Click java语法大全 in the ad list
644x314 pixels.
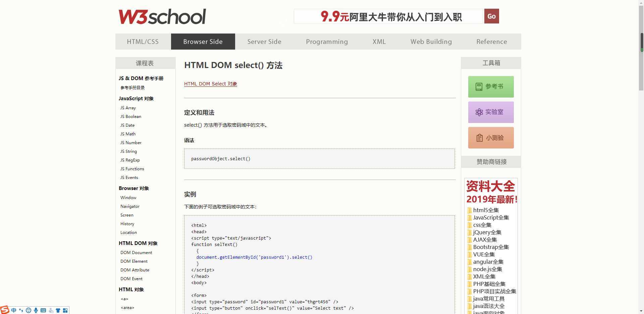[x=489, y=306]
